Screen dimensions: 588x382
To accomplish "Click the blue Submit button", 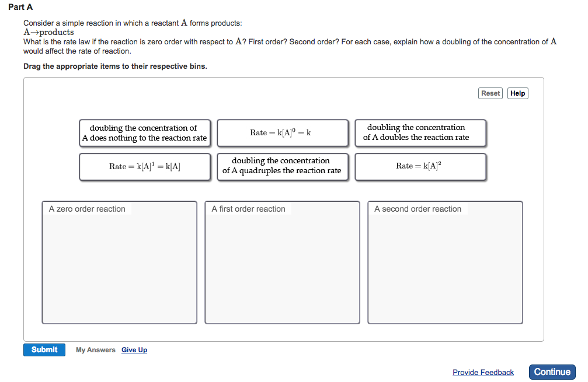I will [44, 349].
